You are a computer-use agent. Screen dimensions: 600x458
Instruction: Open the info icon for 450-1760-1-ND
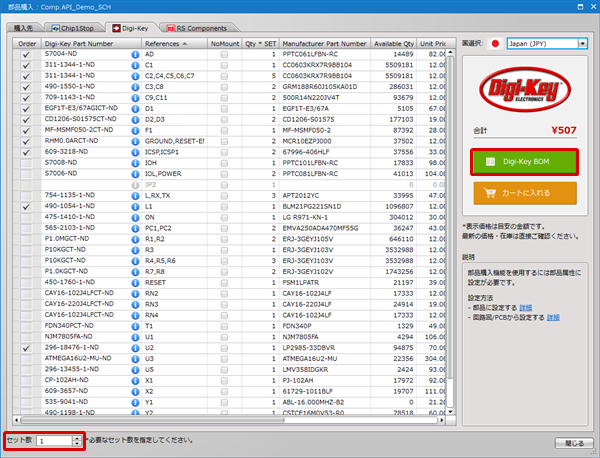point(135,283)
